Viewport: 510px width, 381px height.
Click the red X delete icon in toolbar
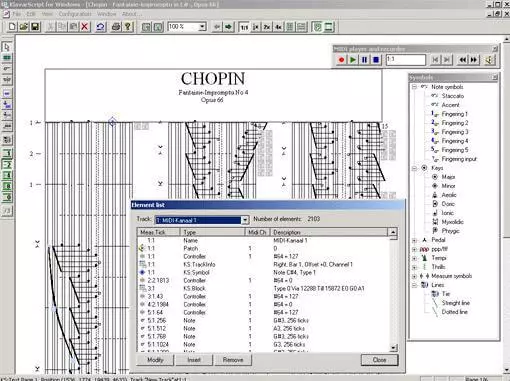pos(85,27)
